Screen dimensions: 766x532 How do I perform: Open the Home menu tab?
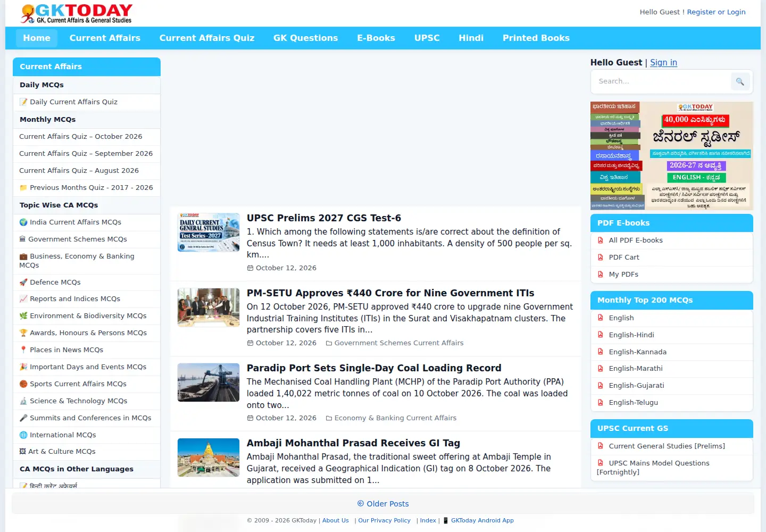click(x=37, y=38)
